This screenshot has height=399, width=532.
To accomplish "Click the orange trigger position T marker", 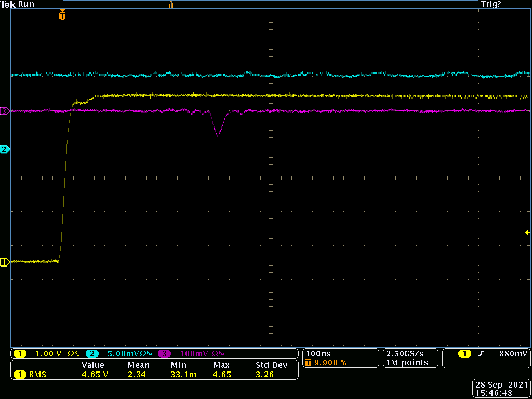I will pos(62,15).
